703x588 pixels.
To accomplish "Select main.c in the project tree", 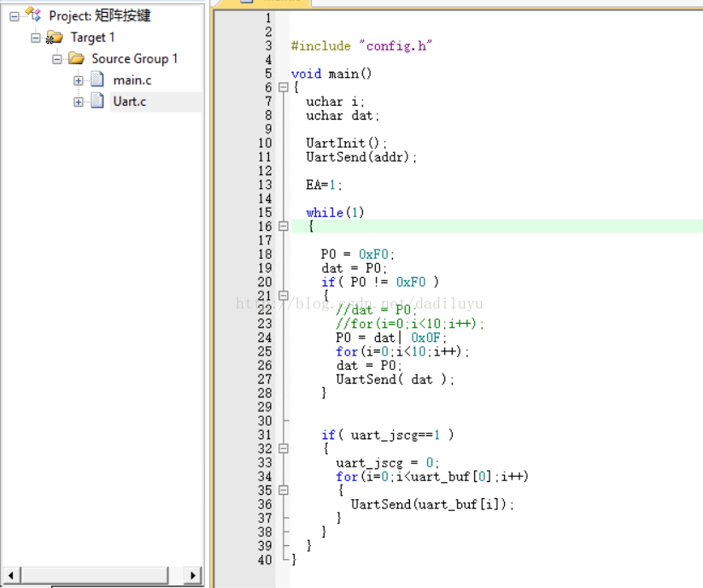I will [x=132, y=80].
